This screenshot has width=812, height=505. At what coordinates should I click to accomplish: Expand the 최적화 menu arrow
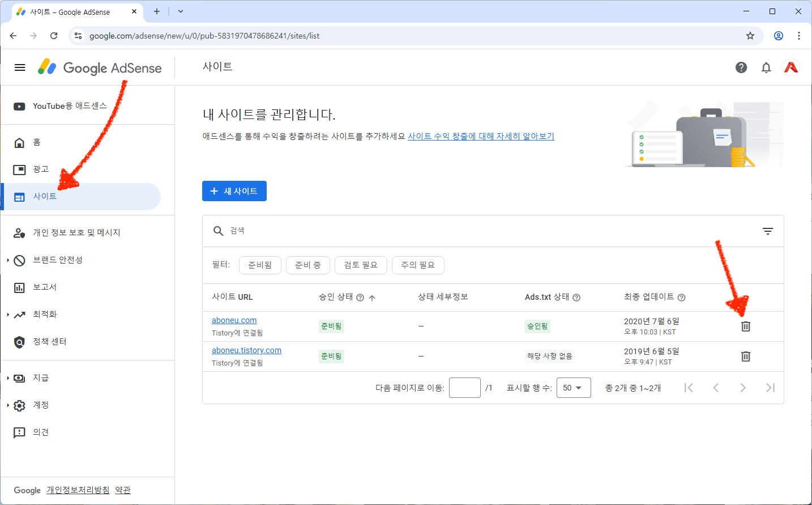click(8, 315)
